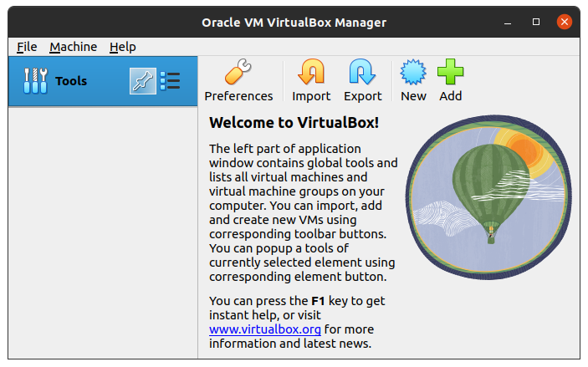Select the Tools item in left panel

coord(103,81)
